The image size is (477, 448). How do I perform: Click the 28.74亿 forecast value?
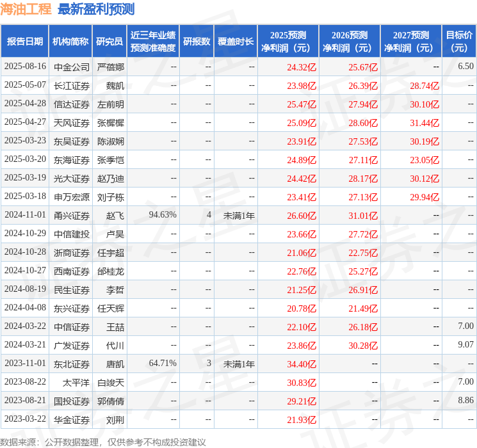click(424, 86)
